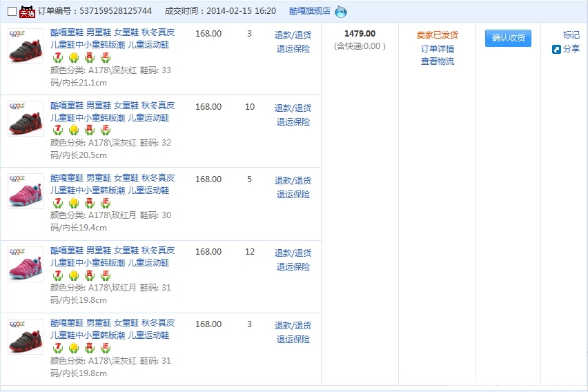Open product title of 玫红月 鞋码 31 item

tap(112, 256)
